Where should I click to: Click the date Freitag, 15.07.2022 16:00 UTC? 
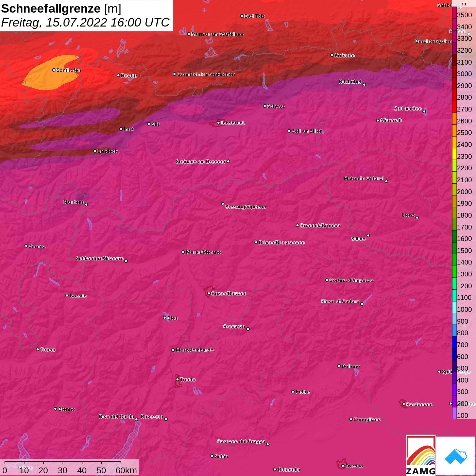(85, 22)
